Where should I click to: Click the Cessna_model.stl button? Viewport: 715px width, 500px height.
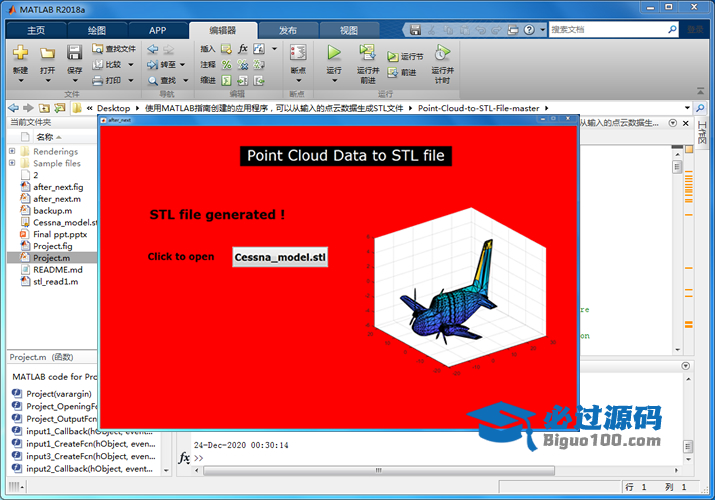pos(280,257)
